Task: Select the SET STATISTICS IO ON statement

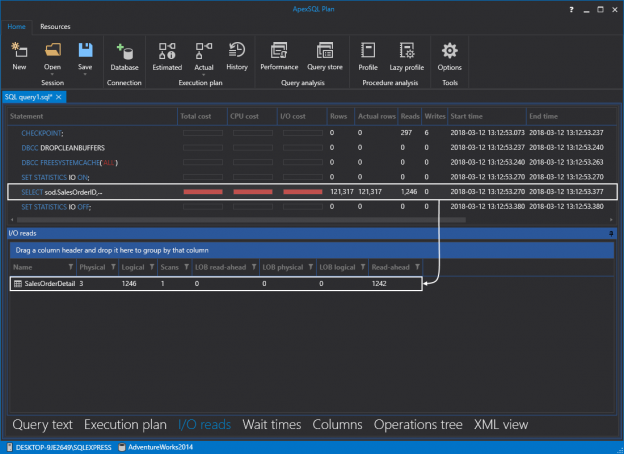Action: (312, 177)
